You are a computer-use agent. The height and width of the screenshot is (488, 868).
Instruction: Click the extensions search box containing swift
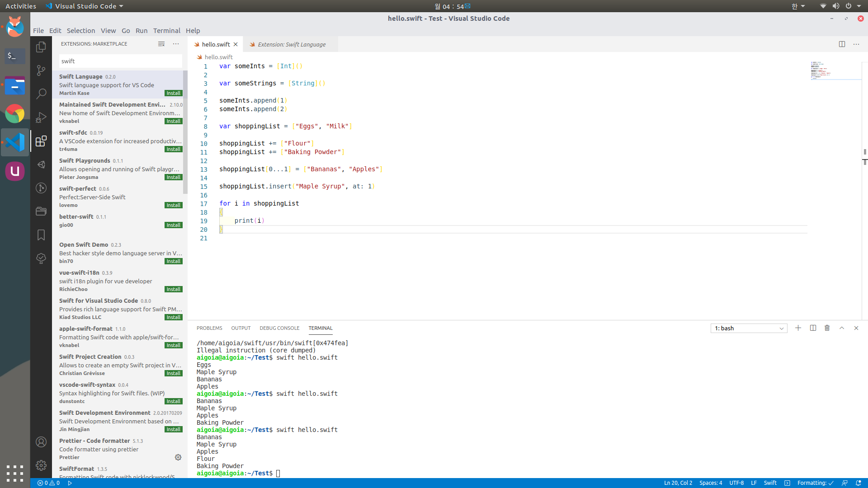coord(120,61)
